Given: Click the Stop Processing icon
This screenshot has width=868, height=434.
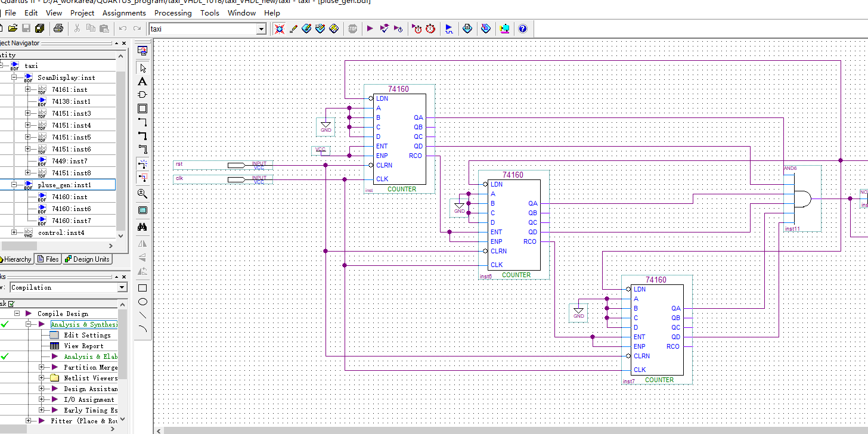Looking at the screenshot, I should coord(352,28).
